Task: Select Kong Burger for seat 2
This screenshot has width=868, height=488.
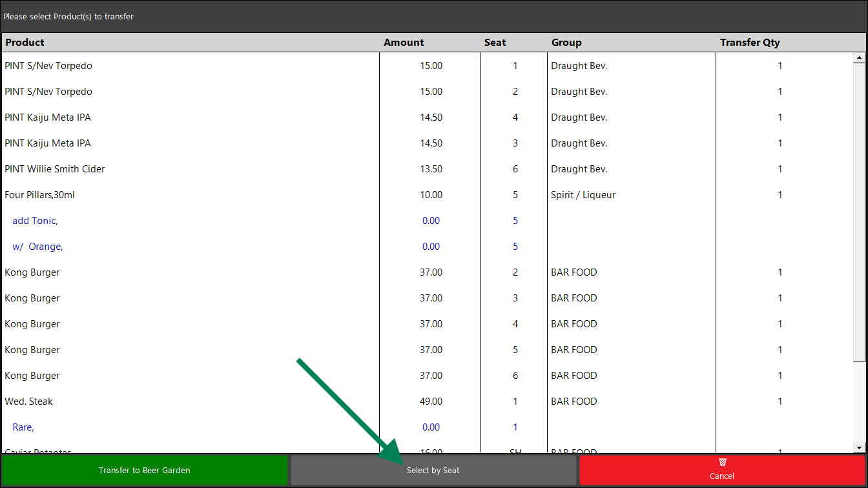Action: [427, 272]
